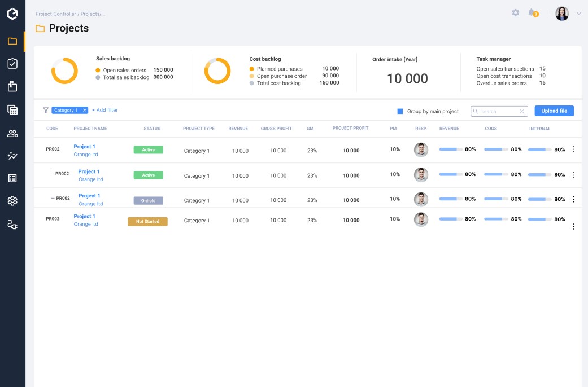Open the reports list section in sidebar
Image resolution: width=588 pixels, height=387 pixels.
coord(12,178)
